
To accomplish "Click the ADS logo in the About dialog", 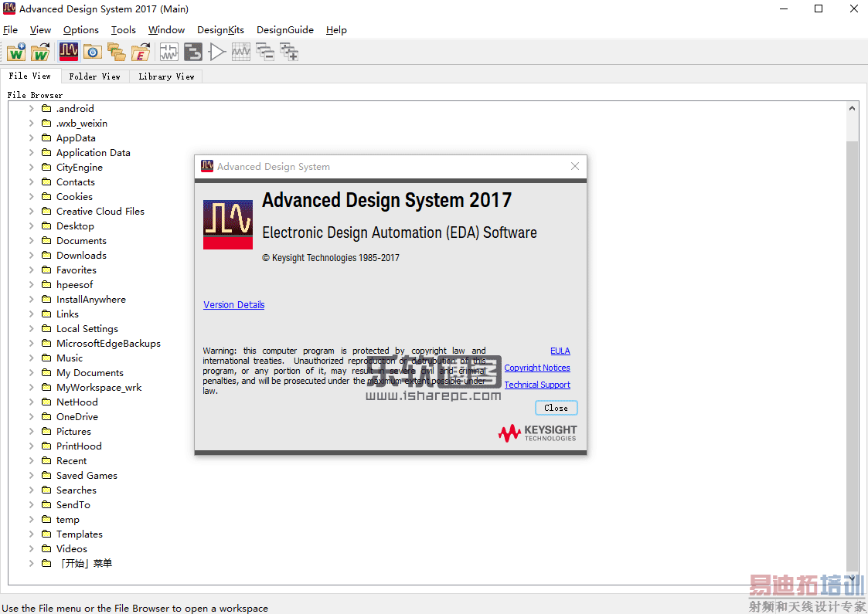I will click(x=227, y=225).
